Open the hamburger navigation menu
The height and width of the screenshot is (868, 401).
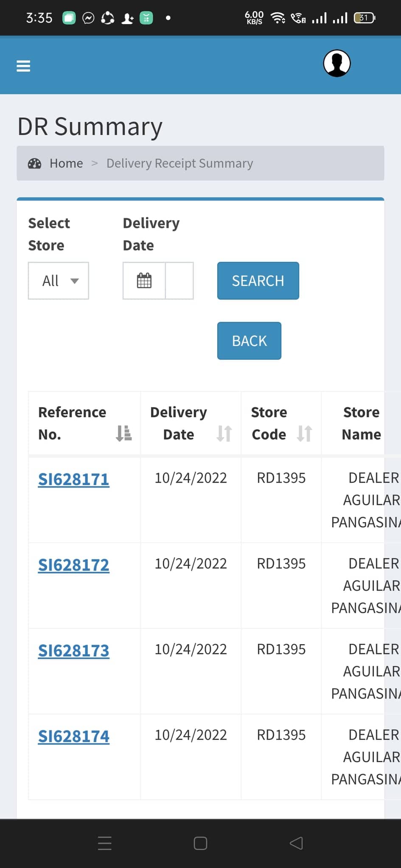[23, 66]
